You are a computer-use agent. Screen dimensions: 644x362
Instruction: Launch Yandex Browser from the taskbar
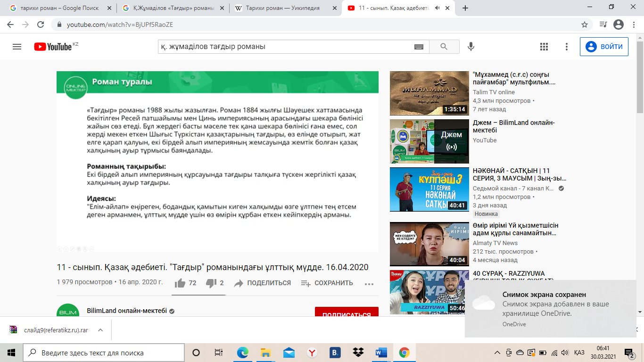pyautogui.click(x=312, y=353)
